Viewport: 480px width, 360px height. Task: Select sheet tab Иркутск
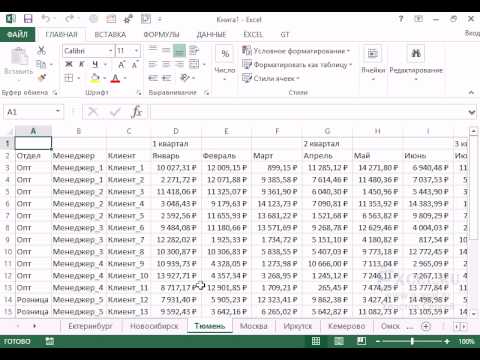pos(298,326)
